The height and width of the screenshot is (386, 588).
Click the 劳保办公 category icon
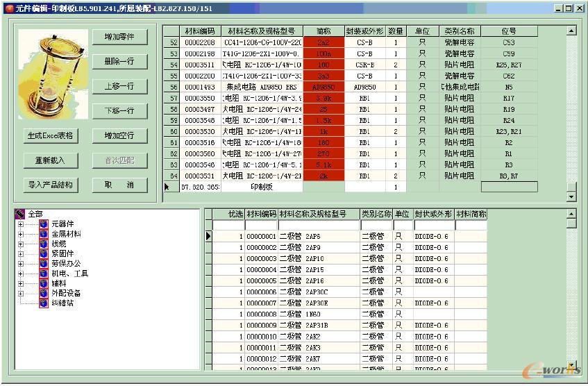(43, 264)
